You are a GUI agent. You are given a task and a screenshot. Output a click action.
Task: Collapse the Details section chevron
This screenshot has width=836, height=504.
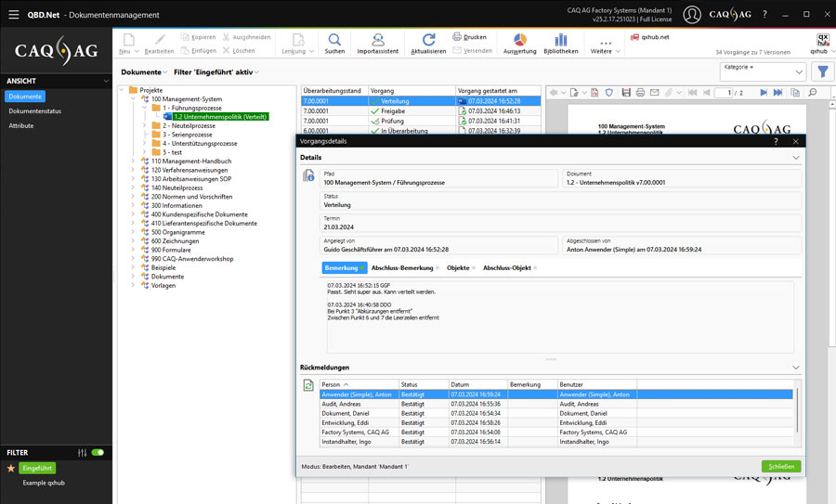(x=795, y=158)
